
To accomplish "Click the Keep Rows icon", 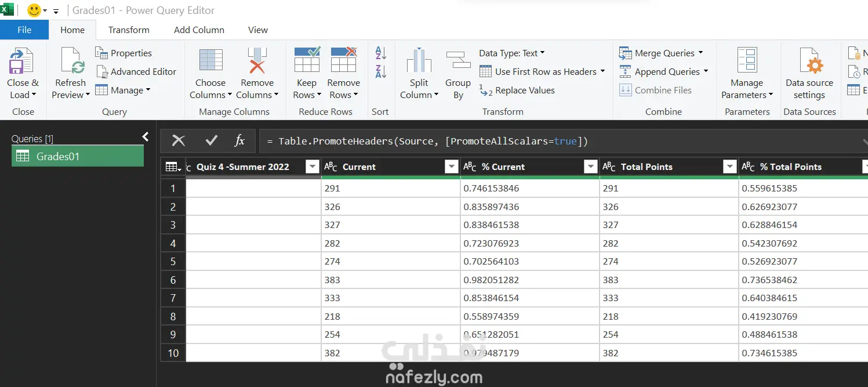I will click(x=307, y=60).
